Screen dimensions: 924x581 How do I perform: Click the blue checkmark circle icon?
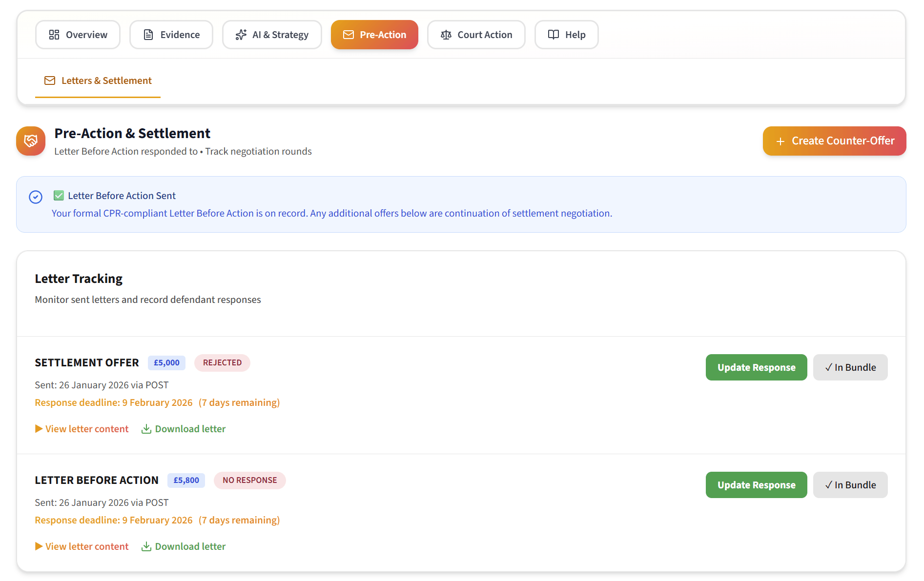point(35,197)
